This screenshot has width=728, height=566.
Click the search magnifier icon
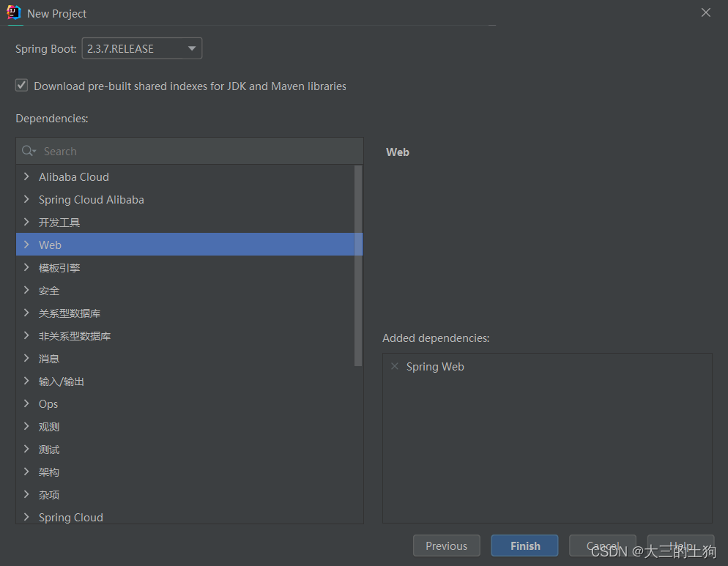pyautogui.click(x=29, y=151)
